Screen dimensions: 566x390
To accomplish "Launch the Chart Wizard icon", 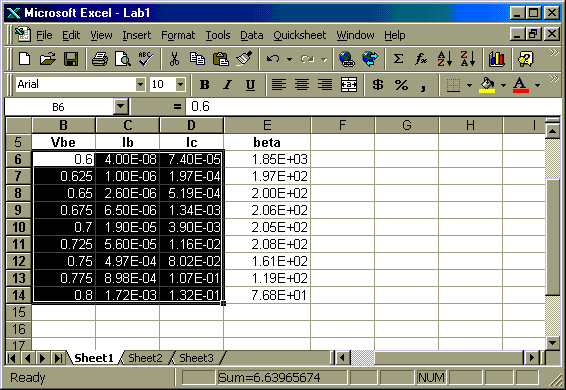I will pos(497,59).
